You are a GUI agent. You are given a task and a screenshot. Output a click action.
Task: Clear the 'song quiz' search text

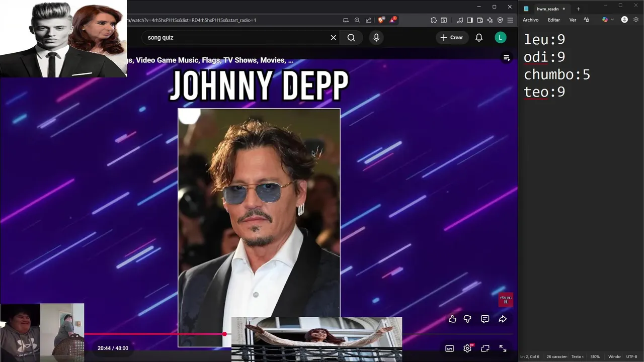click(333, 38)
